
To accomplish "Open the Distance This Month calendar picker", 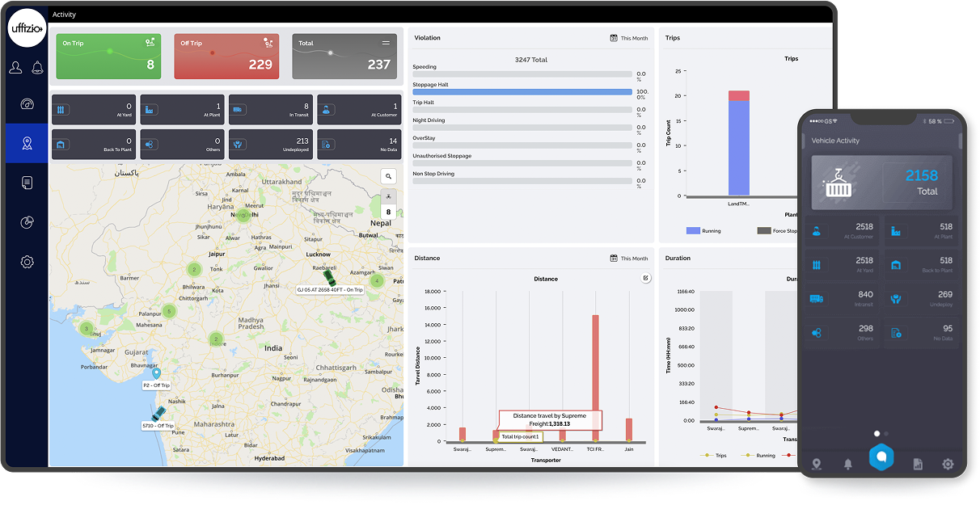I will click(629, 259).
